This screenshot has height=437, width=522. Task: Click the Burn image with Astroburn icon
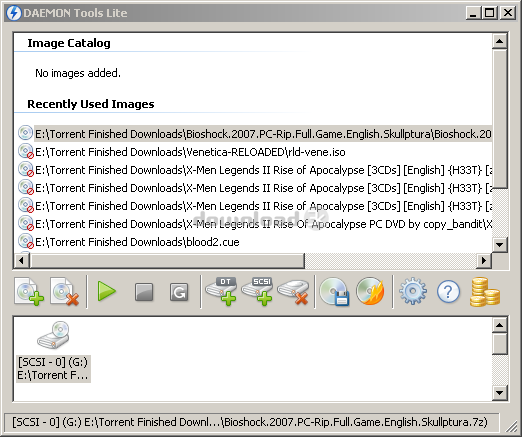tap(370, 291)
